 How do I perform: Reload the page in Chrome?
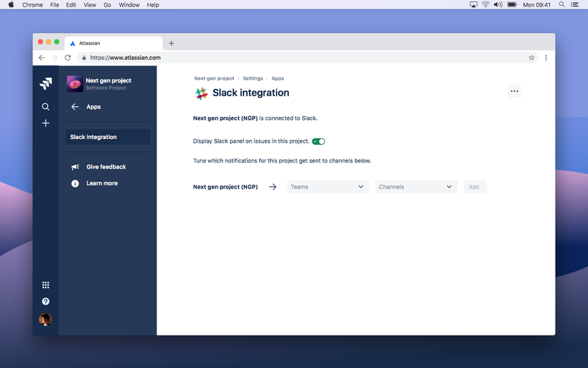(68, 57)
